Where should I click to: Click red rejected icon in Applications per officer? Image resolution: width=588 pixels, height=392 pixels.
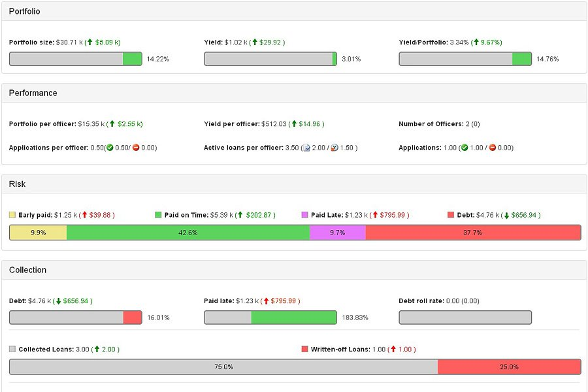tap(136, 148)
